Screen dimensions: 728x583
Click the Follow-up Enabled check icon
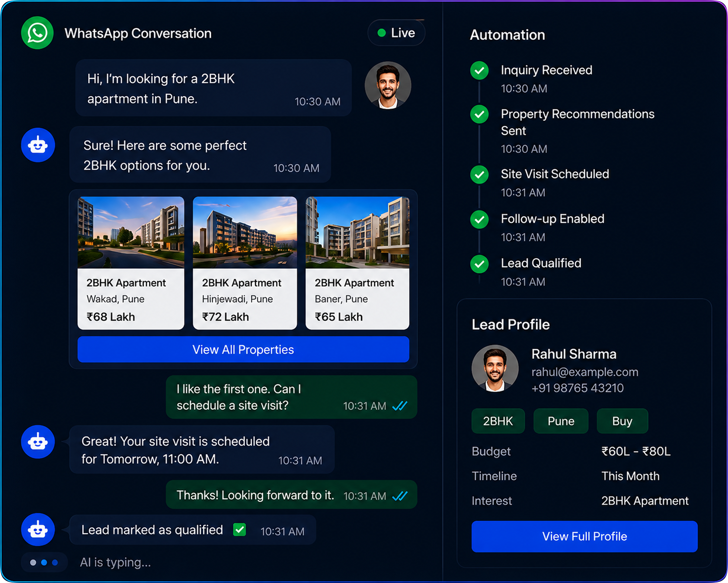480,219
